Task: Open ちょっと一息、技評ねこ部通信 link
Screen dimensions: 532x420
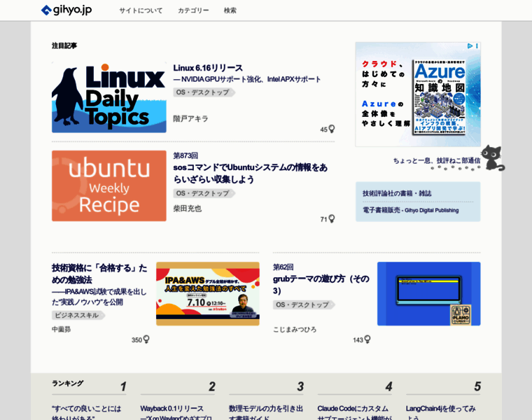Action: click(437, 160)
